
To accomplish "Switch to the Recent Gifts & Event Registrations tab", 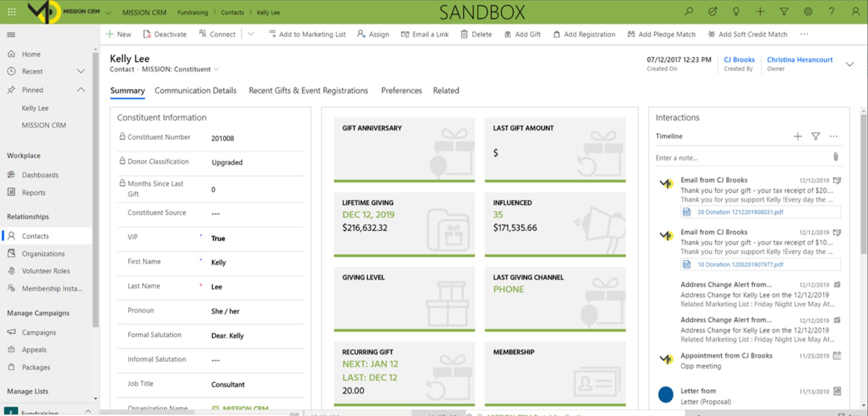I will click(x=308, y=91).
